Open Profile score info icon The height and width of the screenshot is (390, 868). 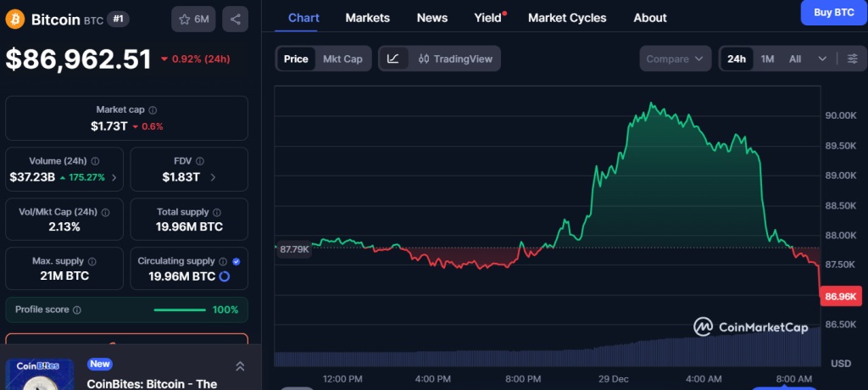[77, 310]
